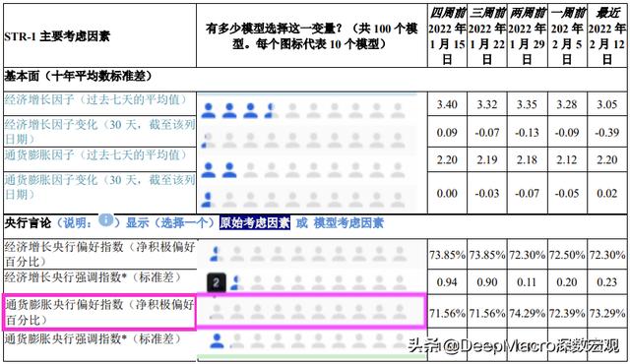The image size is (630, 364).
Task: Click the 3.05 value in 最近 column
Action: pos(607,104)
